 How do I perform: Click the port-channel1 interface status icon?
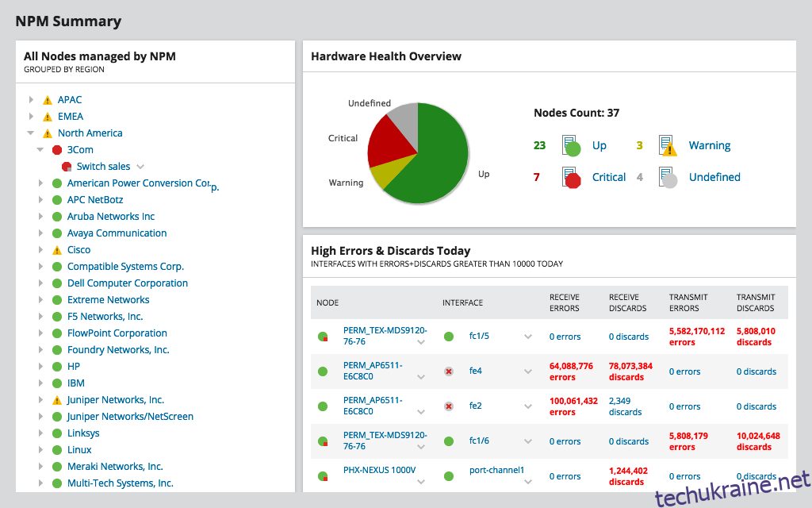click(x=449, y=476)
